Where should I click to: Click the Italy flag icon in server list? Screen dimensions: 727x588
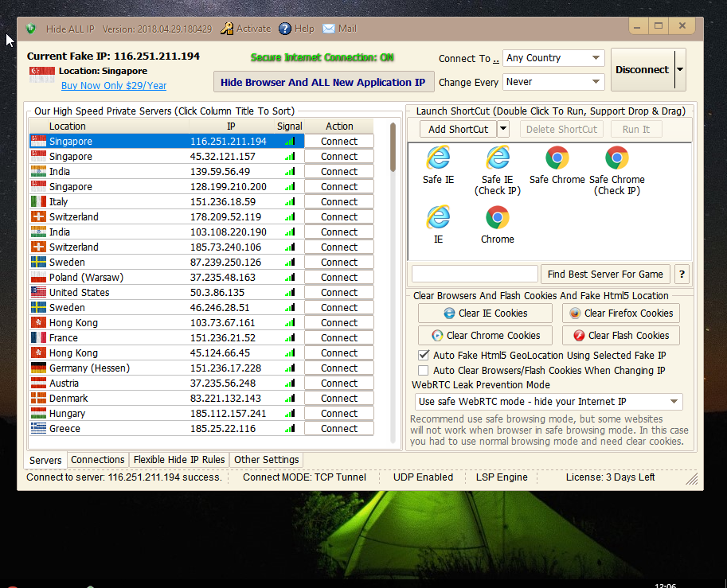[x=38, y=201]
